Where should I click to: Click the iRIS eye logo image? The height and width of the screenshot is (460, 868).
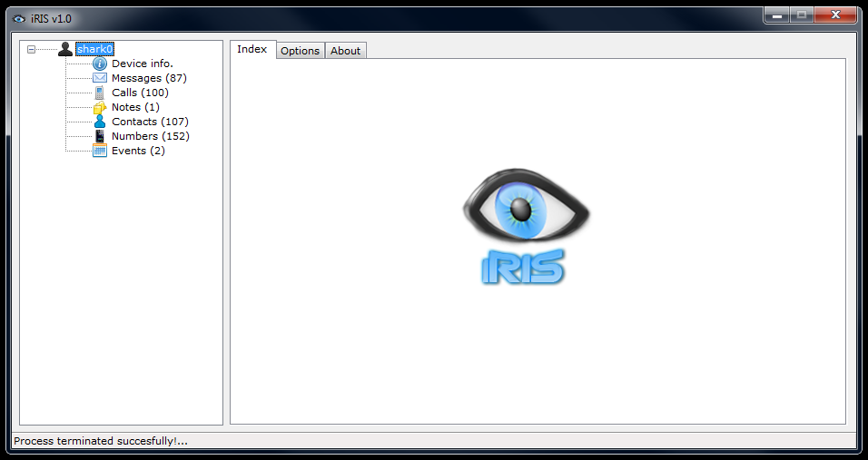(x=526, y=227)
